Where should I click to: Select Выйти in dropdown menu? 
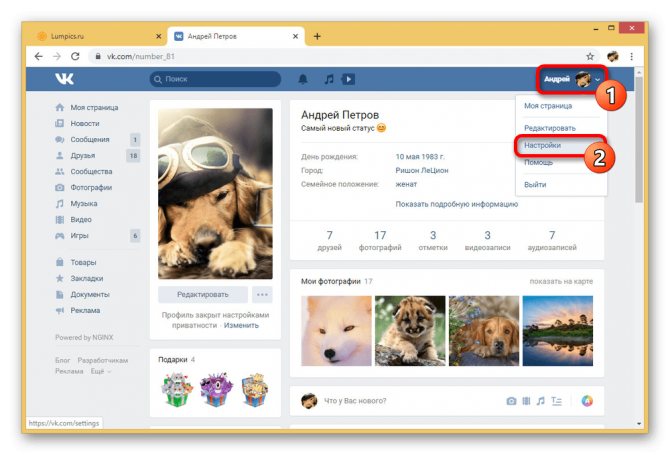[x=535, y=185]
